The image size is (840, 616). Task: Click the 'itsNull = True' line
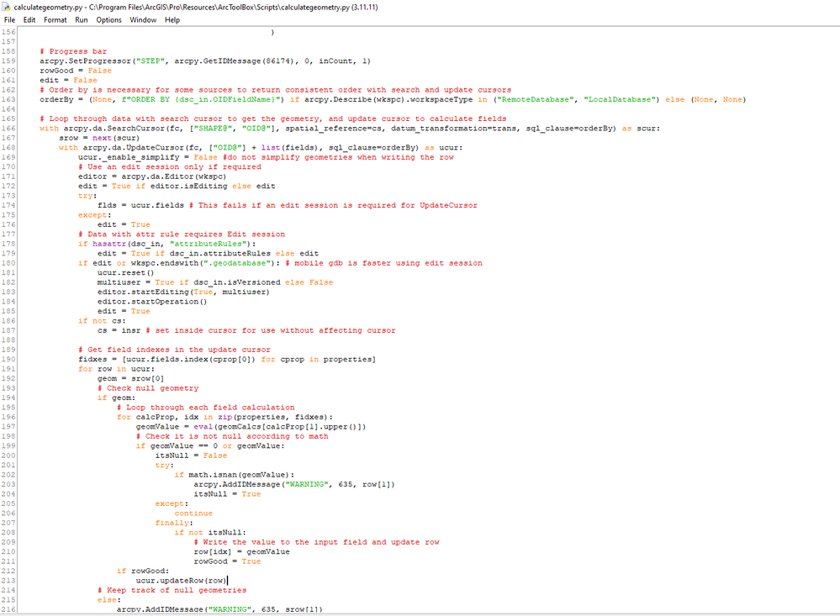[227, 495]
